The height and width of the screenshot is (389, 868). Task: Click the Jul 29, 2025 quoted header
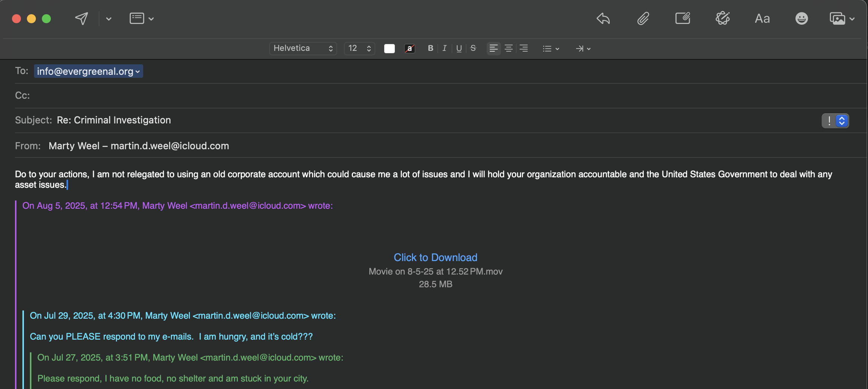183,316
